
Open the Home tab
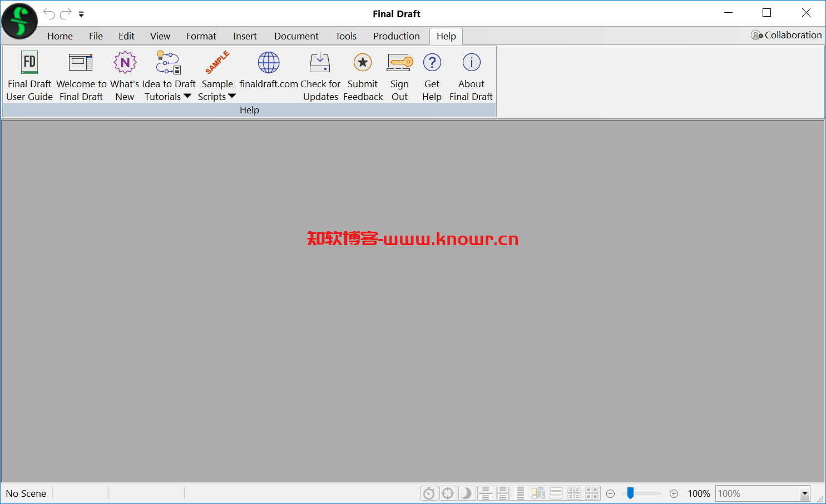tap(60, 36)
